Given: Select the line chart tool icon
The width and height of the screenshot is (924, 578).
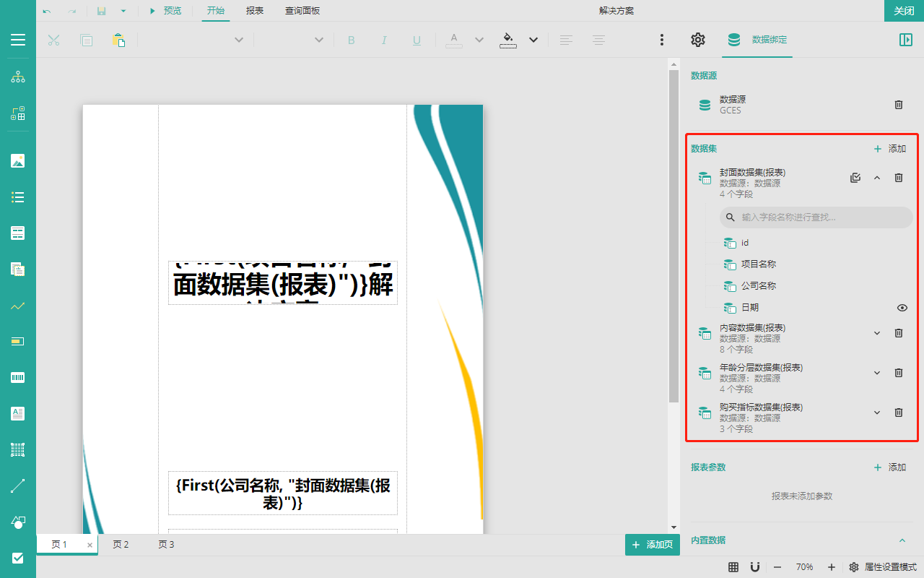Looking at the screenshot, I should pyautogui.click(x=18, y=306).
